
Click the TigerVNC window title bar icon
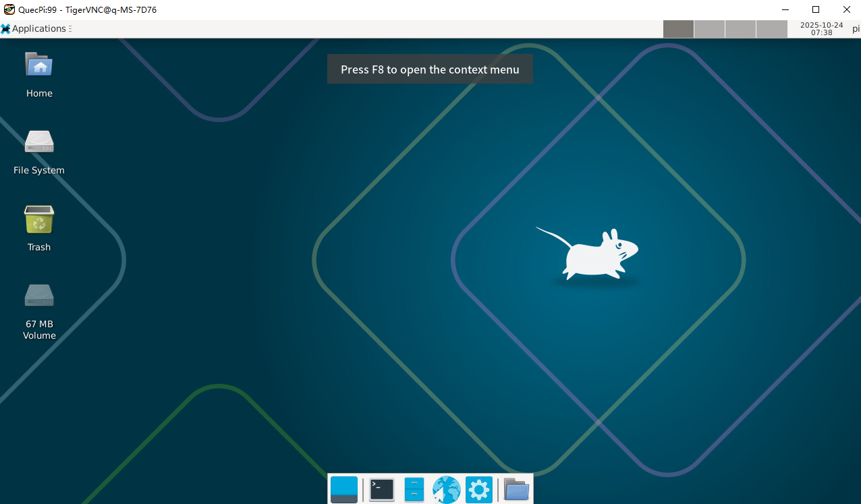9,9
